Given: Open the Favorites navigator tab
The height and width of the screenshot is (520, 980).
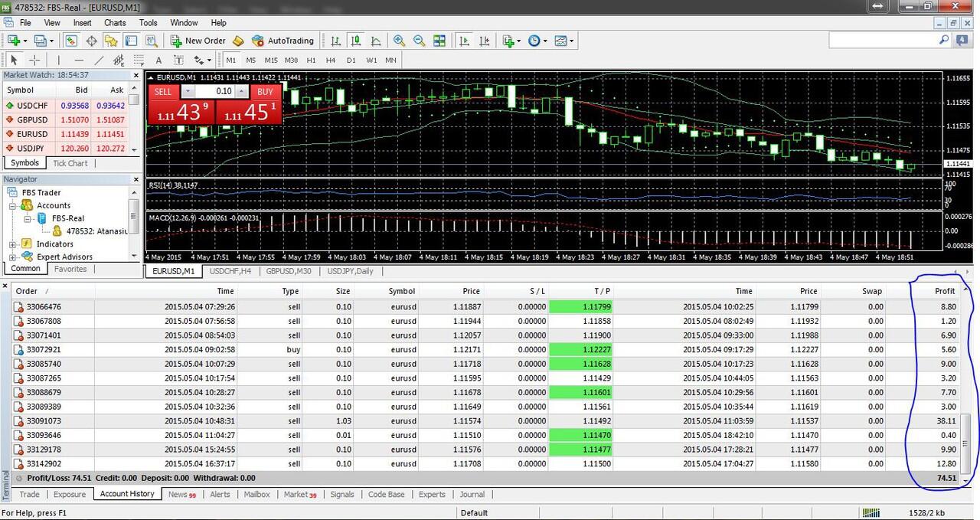Looking at the screenshot, I should point(70,269).
